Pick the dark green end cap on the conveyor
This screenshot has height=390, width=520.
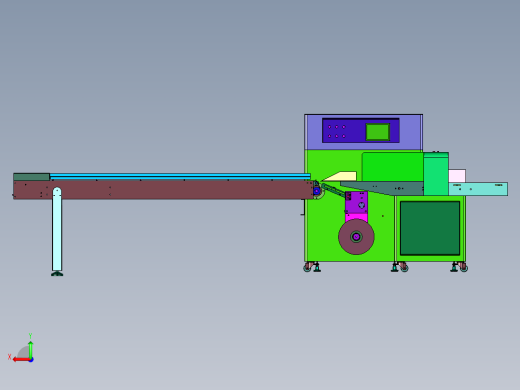pyautogui.click(x=31, y=177)
